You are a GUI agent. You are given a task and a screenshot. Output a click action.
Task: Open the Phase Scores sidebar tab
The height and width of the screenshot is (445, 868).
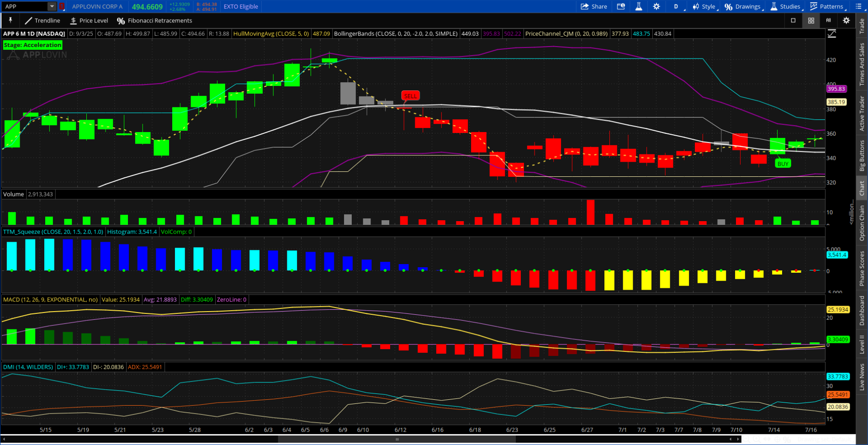(x=862, y=268)
